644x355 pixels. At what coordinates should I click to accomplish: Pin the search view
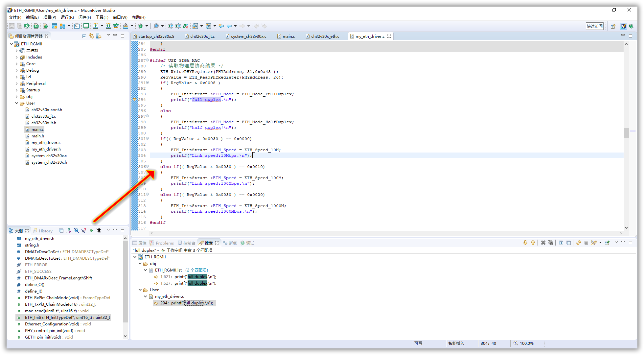coord(607,243)
